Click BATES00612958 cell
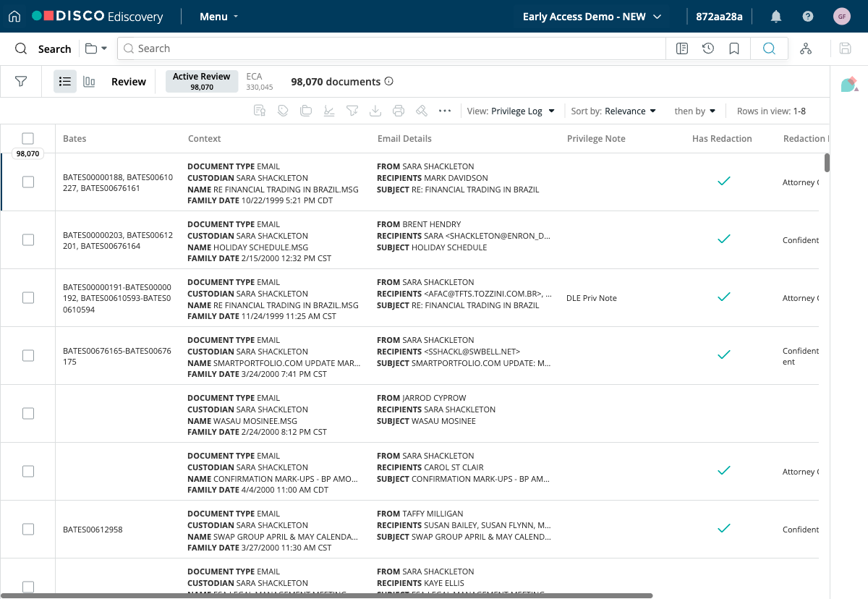Viewport: 868px width, 599px height. click(x=93, y=530)
